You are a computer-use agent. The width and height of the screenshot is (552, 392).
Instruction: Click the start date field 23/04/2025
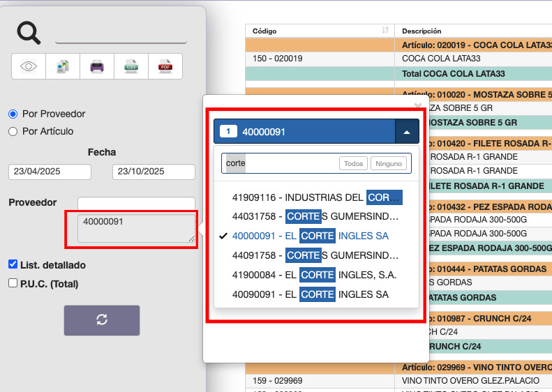[x=50, y=172]
